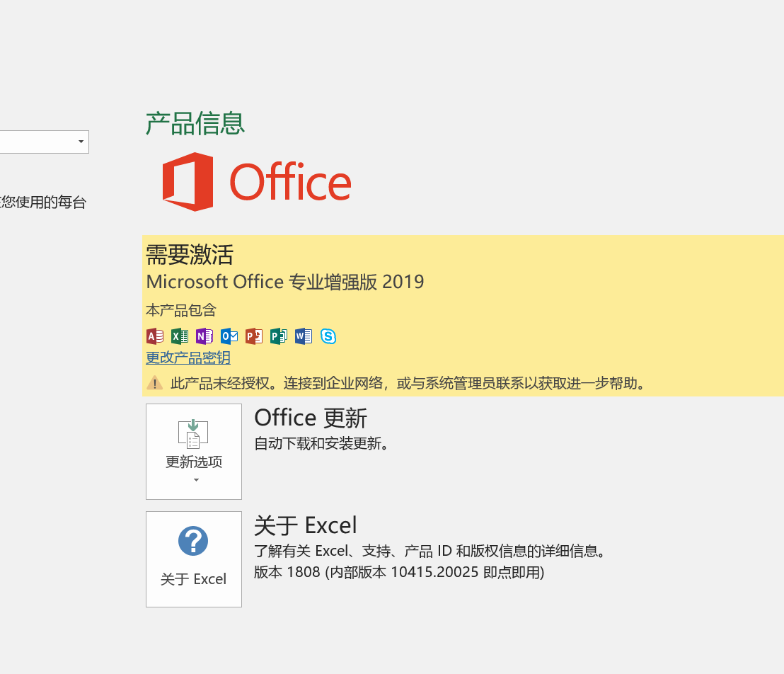Click the Access app icon
The height and width of the screenshot is (674, 784).
point(154,336)
